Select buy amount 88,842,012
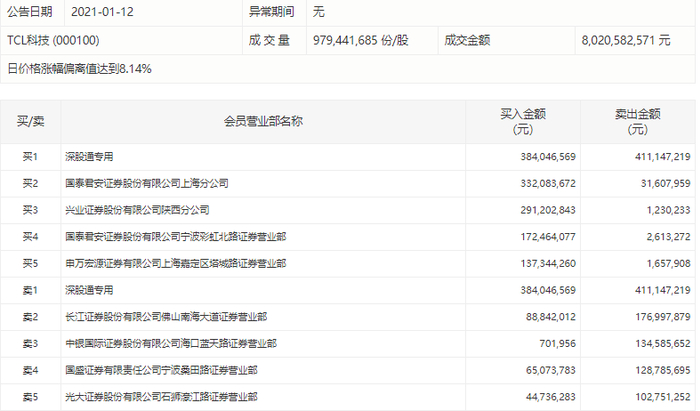The image size is (700, 411). coord(550,317)
